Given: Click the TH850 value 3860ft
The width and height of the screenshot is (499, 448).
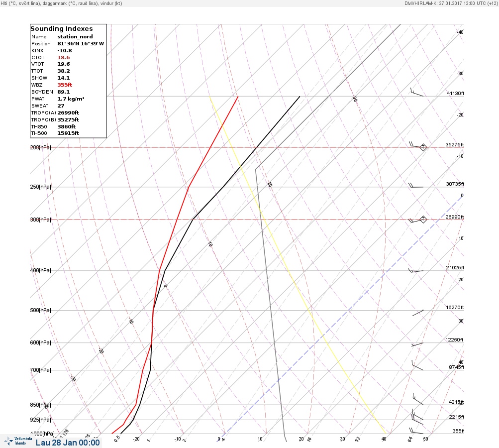Looking at the screenshot, I should coord(67,127).
